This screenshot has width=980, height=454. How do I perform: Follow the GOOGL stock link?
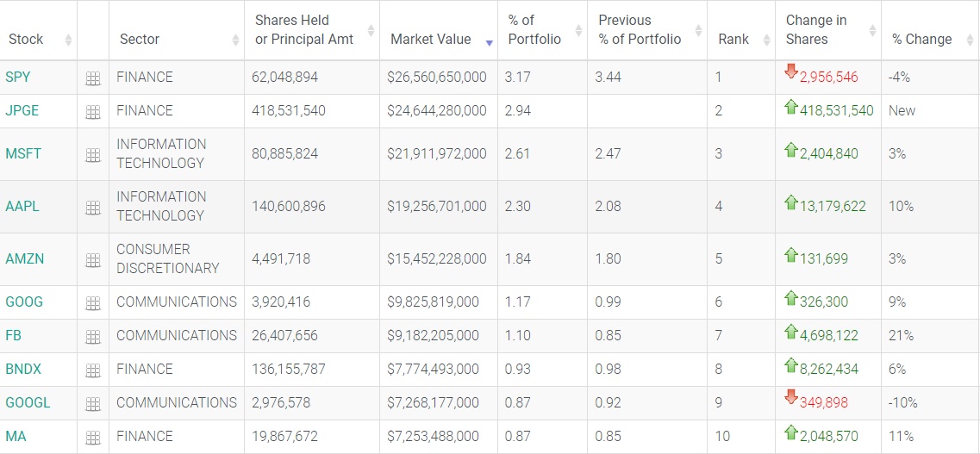[28, 403]
